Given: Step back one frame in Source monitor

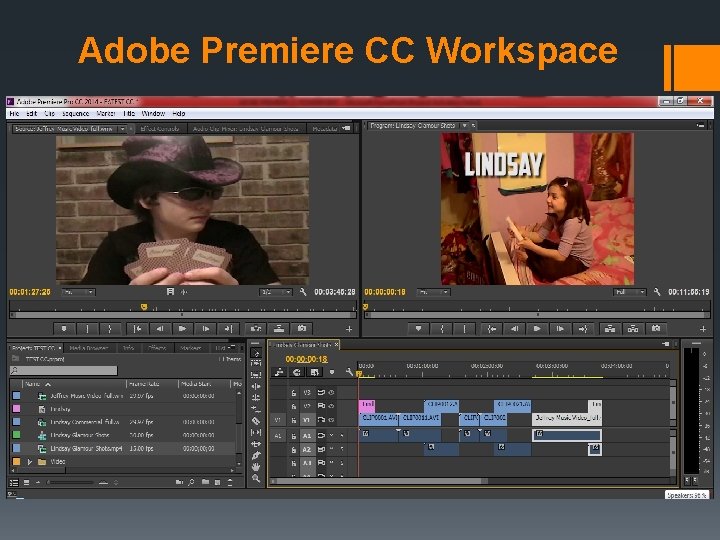Looking at the screenshot, I should (x=159, y=328).
